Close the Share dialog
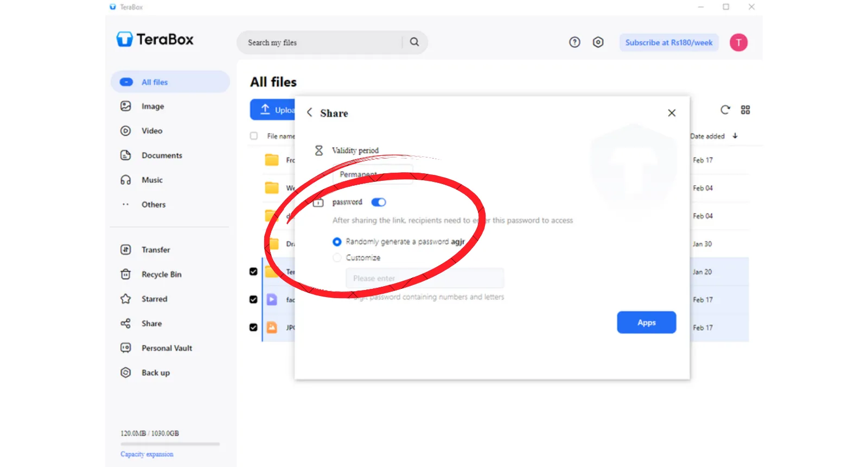 pyautogui.click(x=672, y=113)
